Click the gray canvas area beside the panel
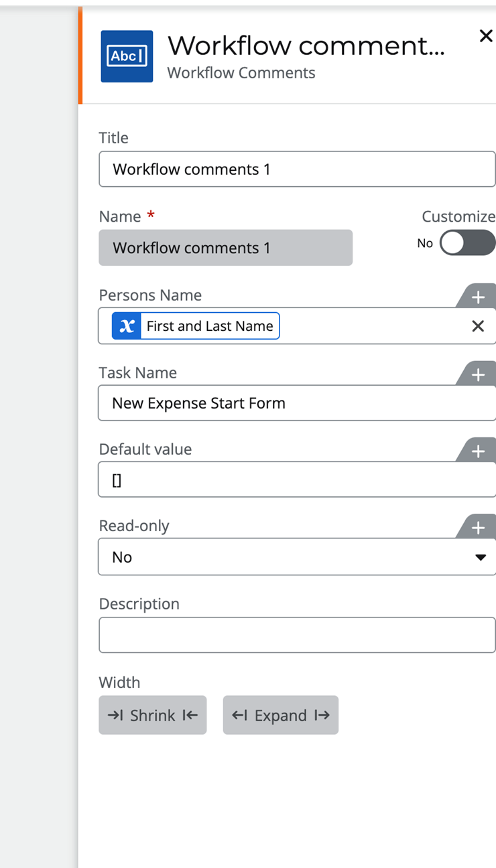The height and width of the screenshot is (868, 496). click(x=39, y=435)
